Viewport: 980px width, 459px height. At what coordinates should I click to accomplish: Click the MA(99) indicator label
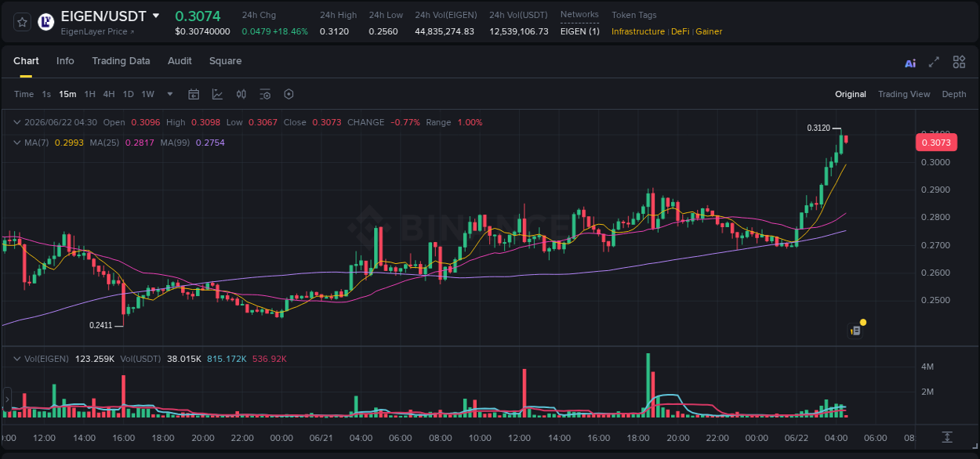tap(176, 143)
